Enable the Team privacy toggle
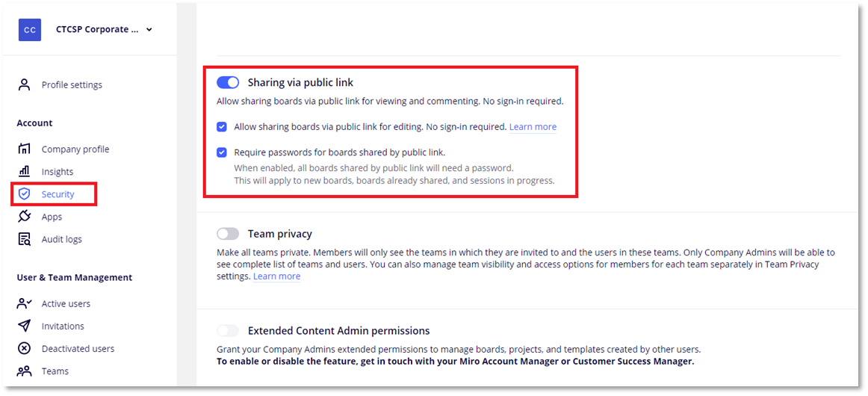This screenshot has height=396, width=868. click(x=228, y=234)
